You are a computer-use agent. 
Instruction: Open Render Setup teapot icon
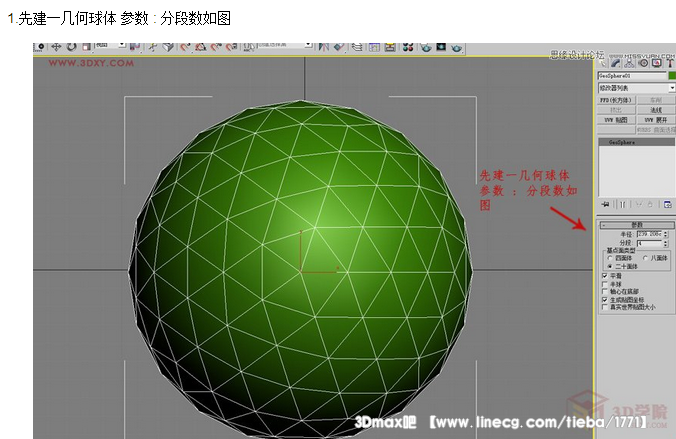(426, 47)
